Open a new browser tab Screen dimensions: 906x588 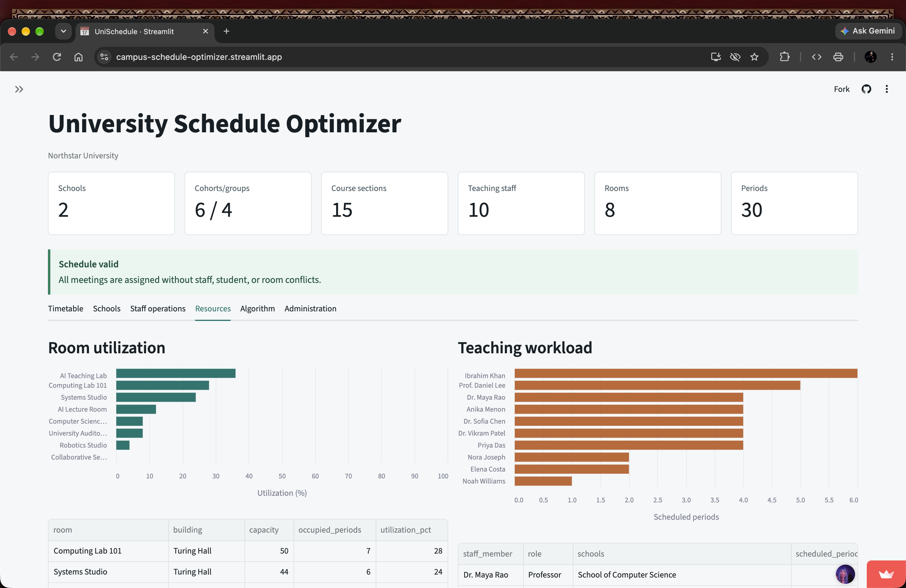point(226,31)
